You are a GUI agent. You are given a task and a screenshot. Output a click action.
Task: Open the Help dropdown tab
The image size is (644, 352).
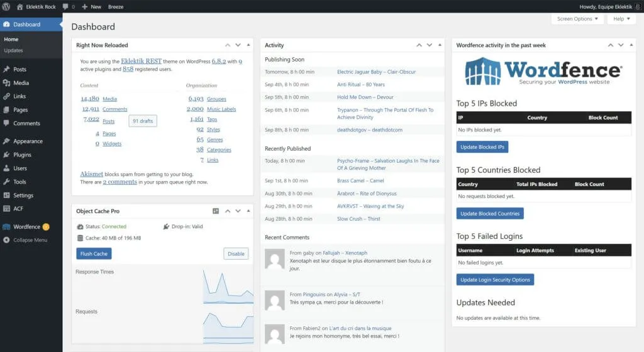click(x=621, y=19)
